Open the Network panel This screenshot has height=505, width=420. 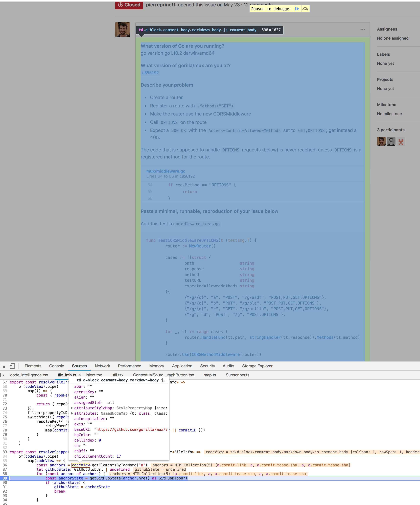tap(102, 366)
